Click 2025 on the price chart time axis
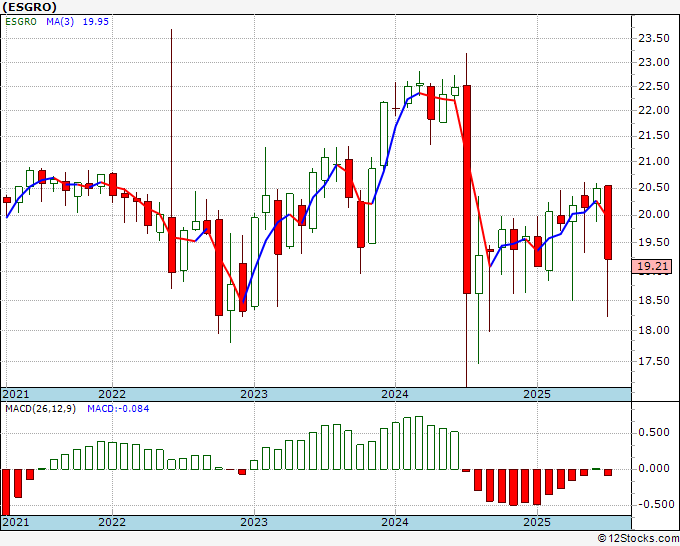The height and width of the screenshot is (546, 680). point(537,394)
